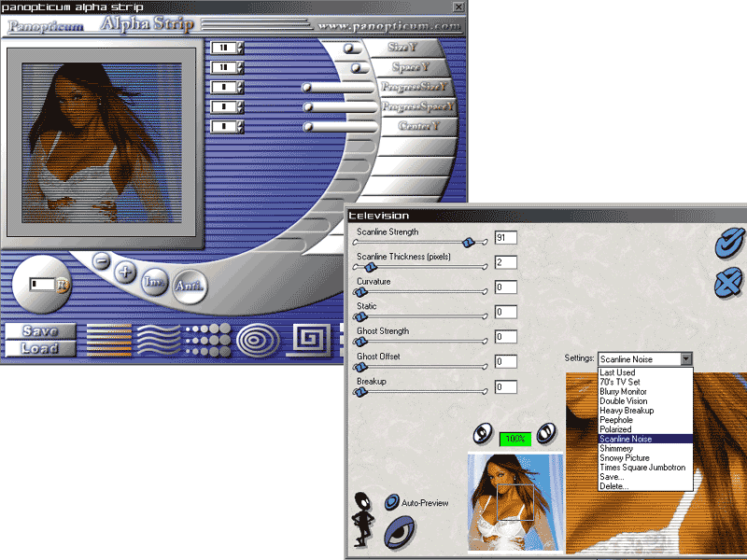Select the dots strip pattern icon
The height and width of the screenshot is (560, 747).
point(208,340)
